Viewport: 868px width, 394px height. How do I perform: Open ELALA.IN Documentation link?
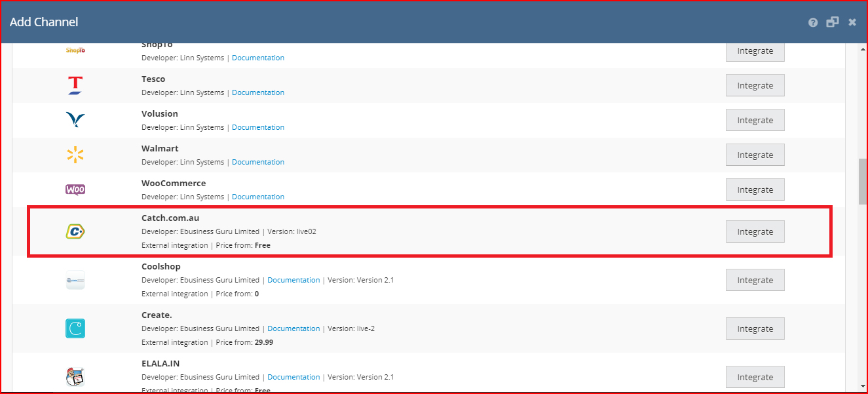293,377
